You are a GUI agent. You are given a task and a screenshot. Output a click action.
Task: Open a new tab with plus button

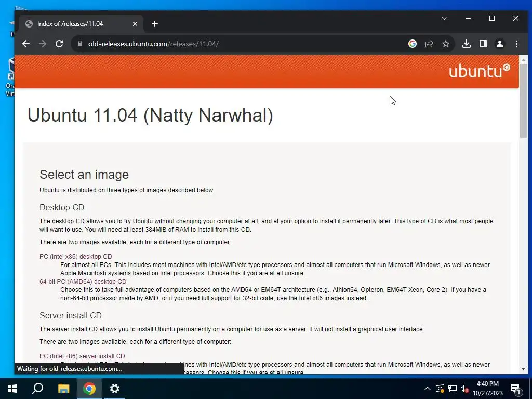tap(155, 24)
